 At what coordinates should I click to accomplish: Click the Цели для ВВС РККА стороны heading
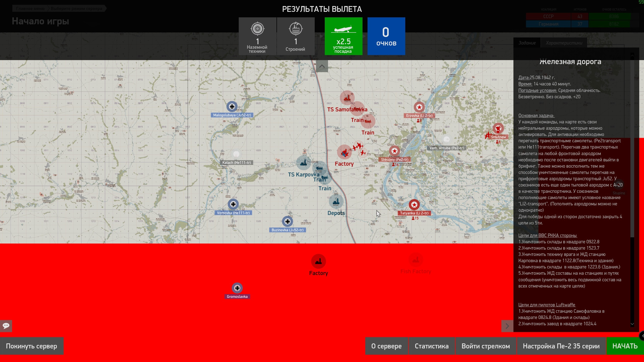pyautogui.click(x=548, y=236)
